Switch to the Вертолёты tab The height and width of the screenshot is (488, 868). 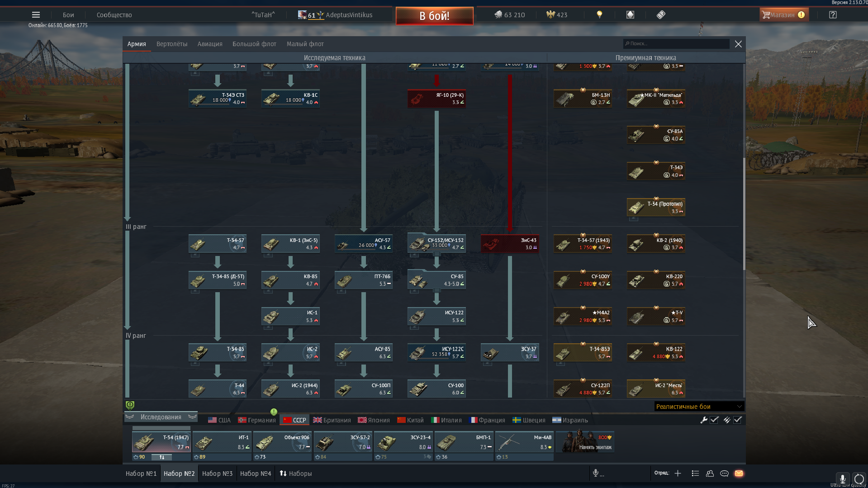coord(172,44)
